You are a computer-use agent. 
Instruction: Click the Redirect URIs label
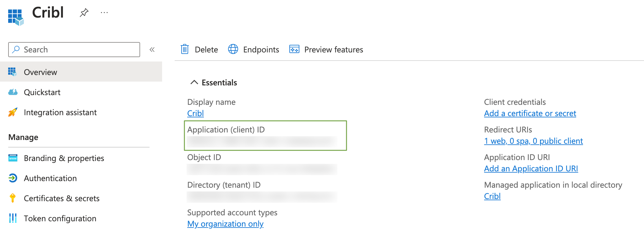click(508, 130)
